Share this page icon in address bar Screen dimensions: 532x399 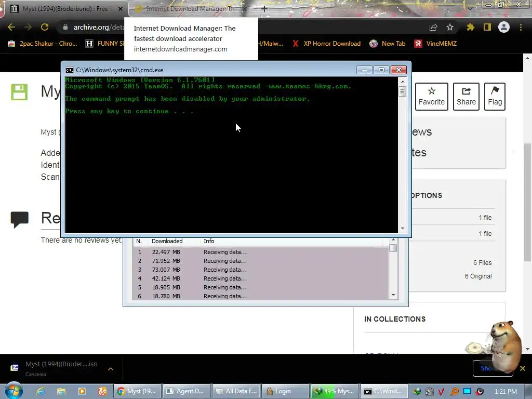(433, 27)
